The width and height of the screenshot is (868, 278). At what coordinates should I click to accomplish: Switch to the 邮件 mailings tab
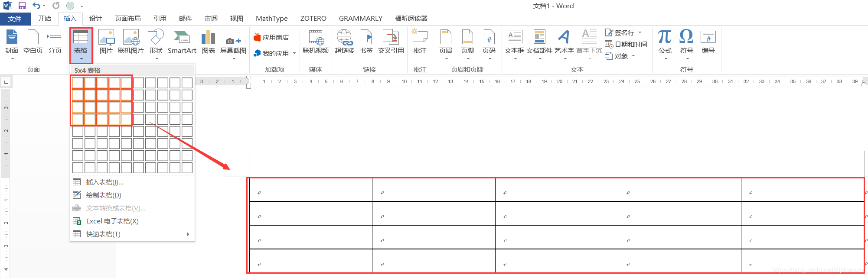tap(186, 19)
